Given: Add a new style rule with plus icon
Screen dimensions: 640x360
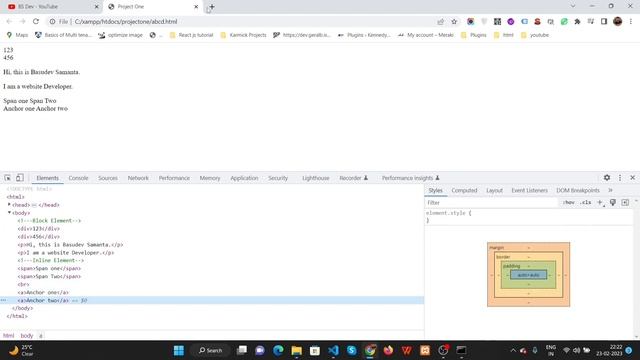Looking at the screenshot, I should (x=600, y=202).
